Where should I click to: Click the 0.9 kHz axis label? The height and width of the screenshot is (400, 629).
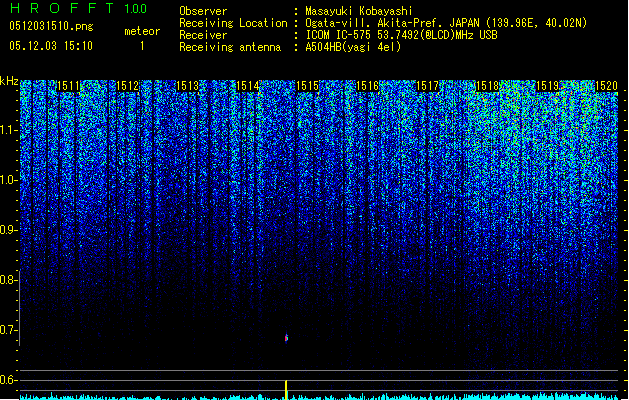click(x=8, y=230)
